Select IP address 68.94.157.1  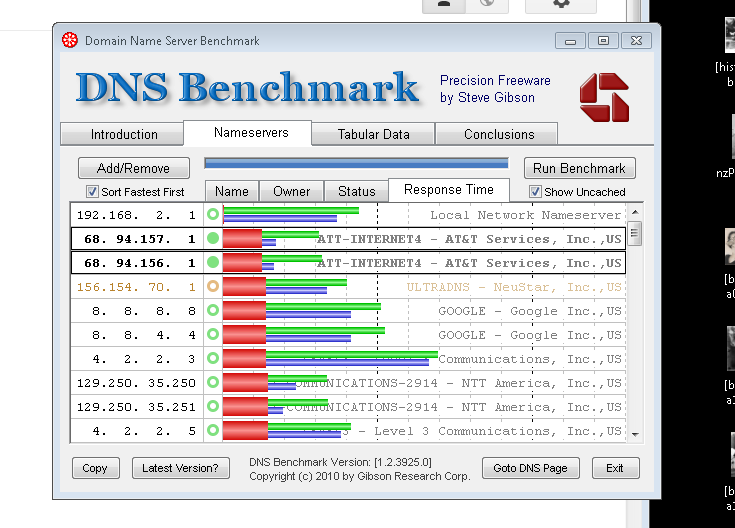[139, 239]
